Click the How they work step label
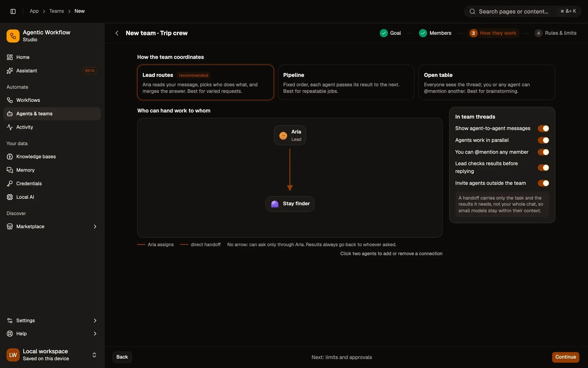 pos(498,33)
